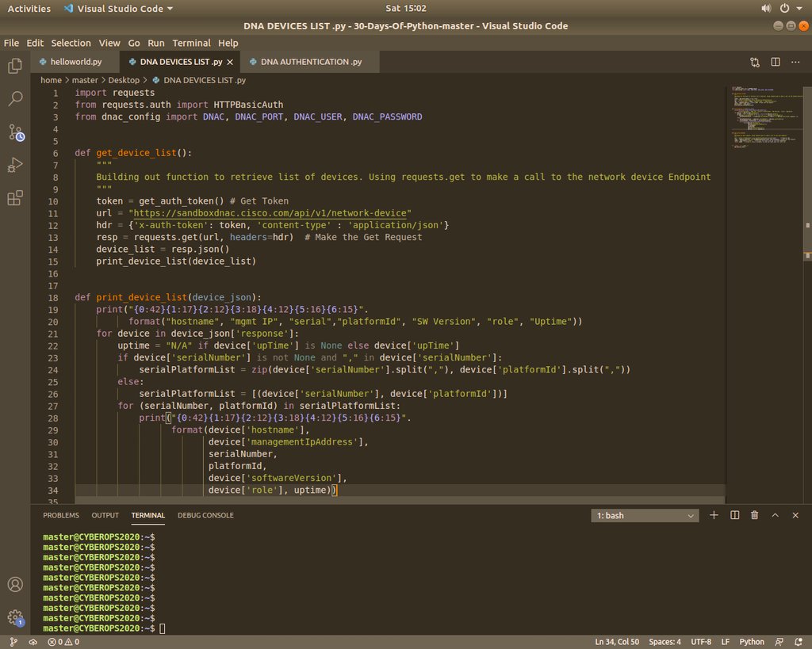
Task: Open the Visual Studio Code app menu
Action: click(118, 9)
